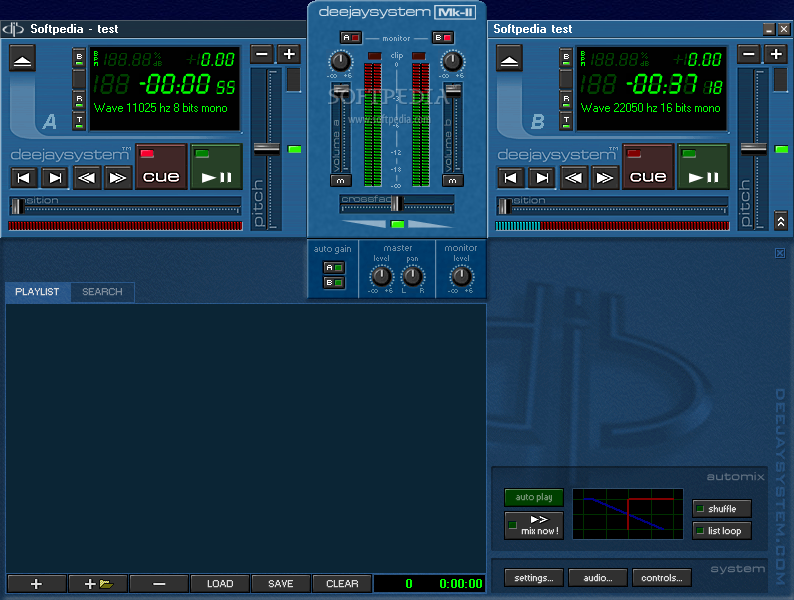This screenshot has width=794, height=600.
Task: Click the channel B gain knob in mixer
Action: [x=452, y=62]
